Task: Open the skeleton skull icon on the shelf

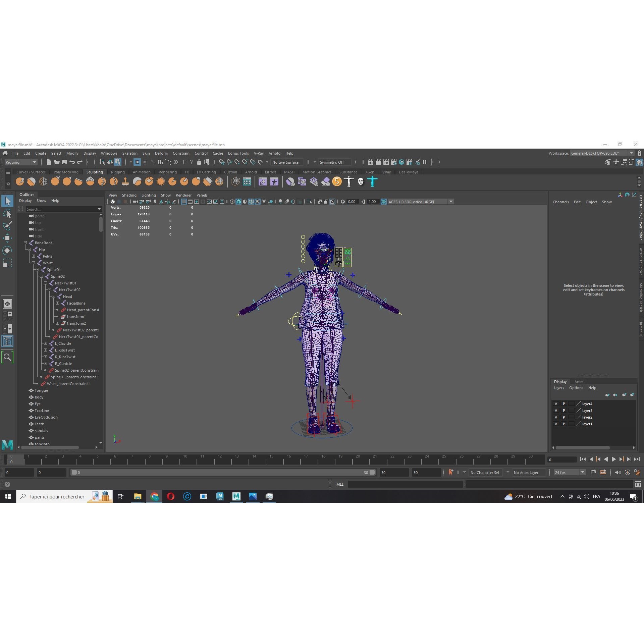Action: point(361,181)
